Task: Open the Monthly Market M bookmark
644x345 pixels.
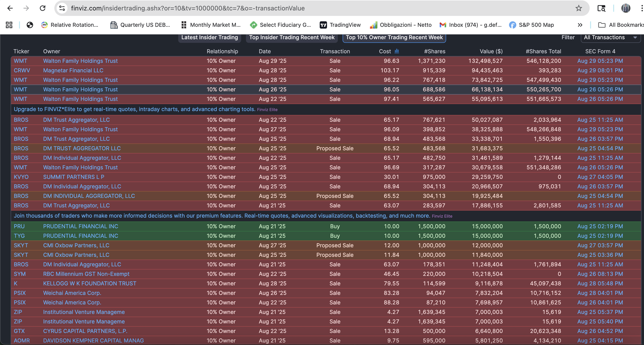Action: coord(211,25)
